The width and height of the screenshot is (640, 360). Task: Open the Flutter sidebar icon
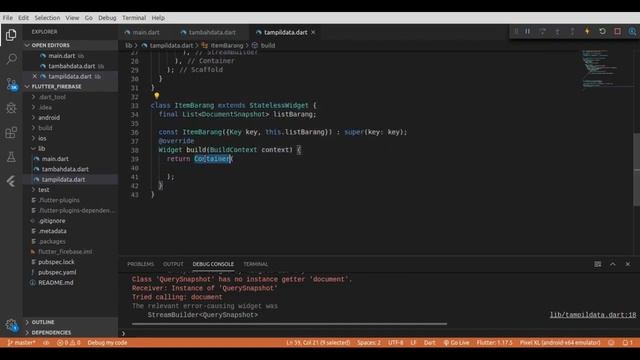[x=11, y=181]
